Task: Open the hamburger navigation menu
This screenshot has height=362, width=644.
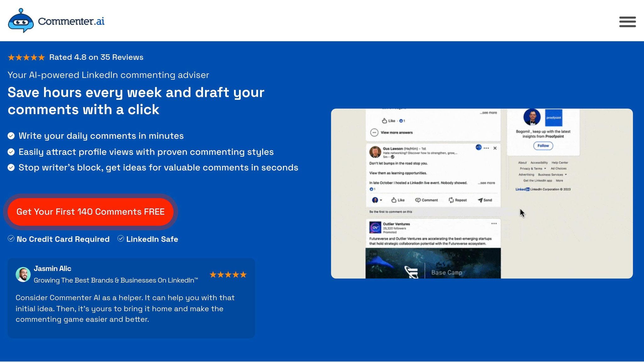Action: (x=627, y=22)
